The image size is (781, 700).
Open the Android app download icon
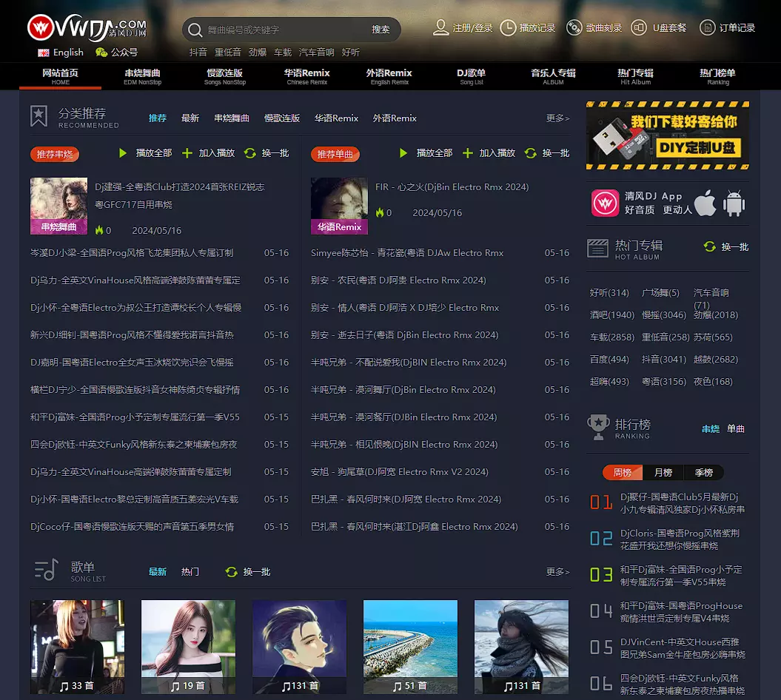click(734, 203)
